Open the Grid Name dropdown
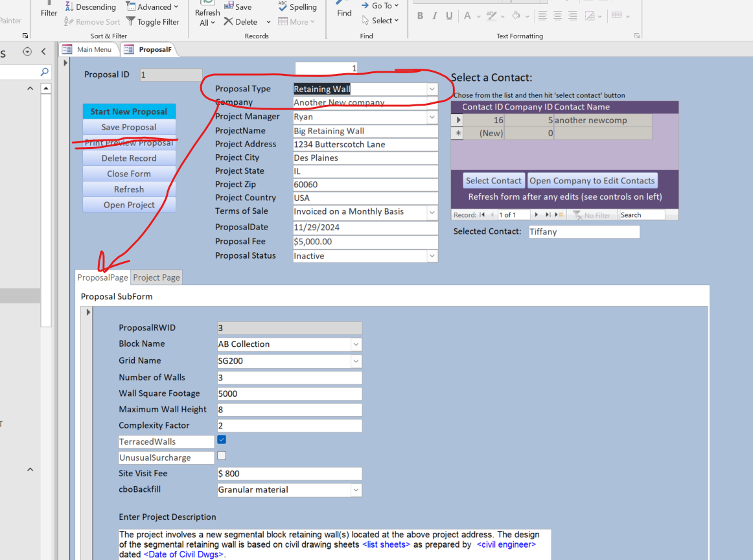 [x=356, y=361]
